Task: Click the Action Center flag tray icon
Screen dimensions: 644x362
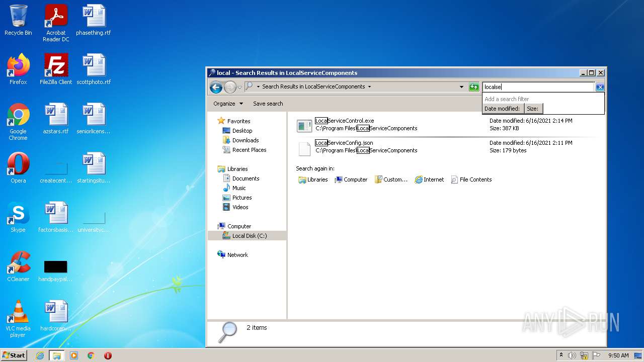Action: [x=596, y=355]
